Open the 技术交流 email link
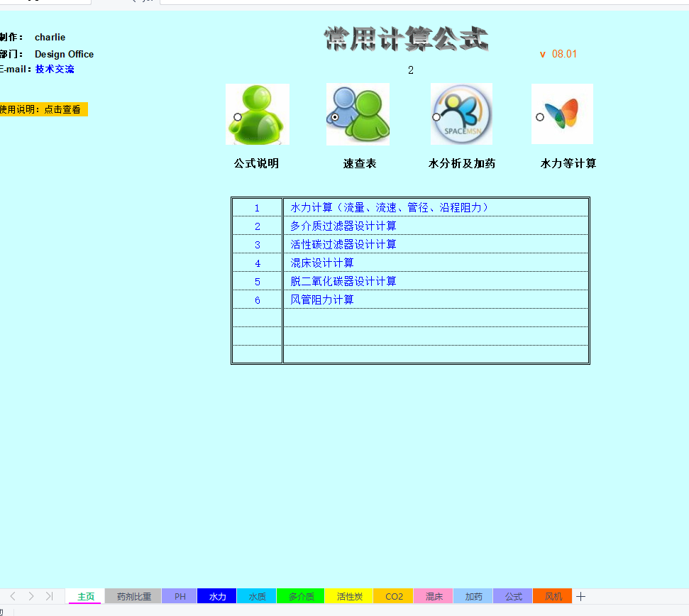Viewport: 689px width, 616px height. (55, 69)
